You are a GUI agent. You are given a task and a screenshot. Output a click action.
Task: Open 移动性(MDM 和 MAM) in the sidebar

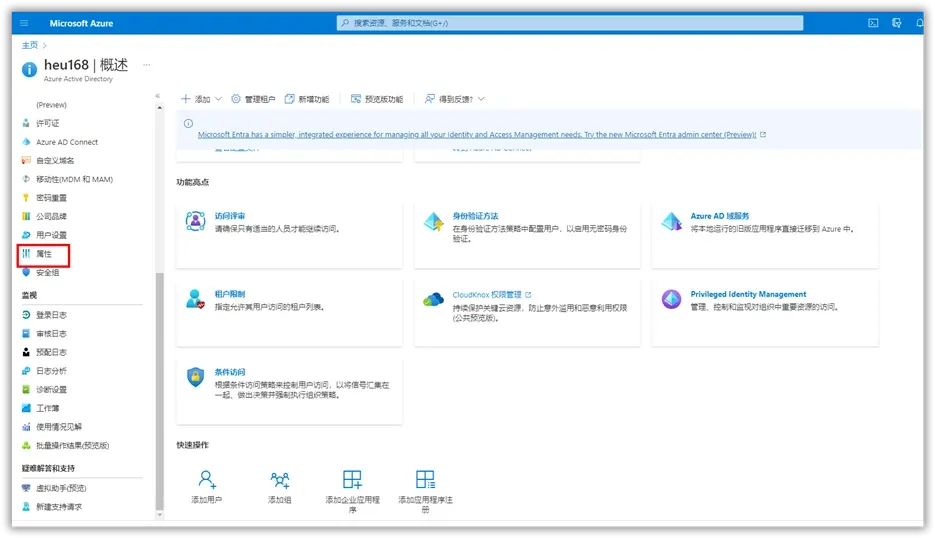74,179
